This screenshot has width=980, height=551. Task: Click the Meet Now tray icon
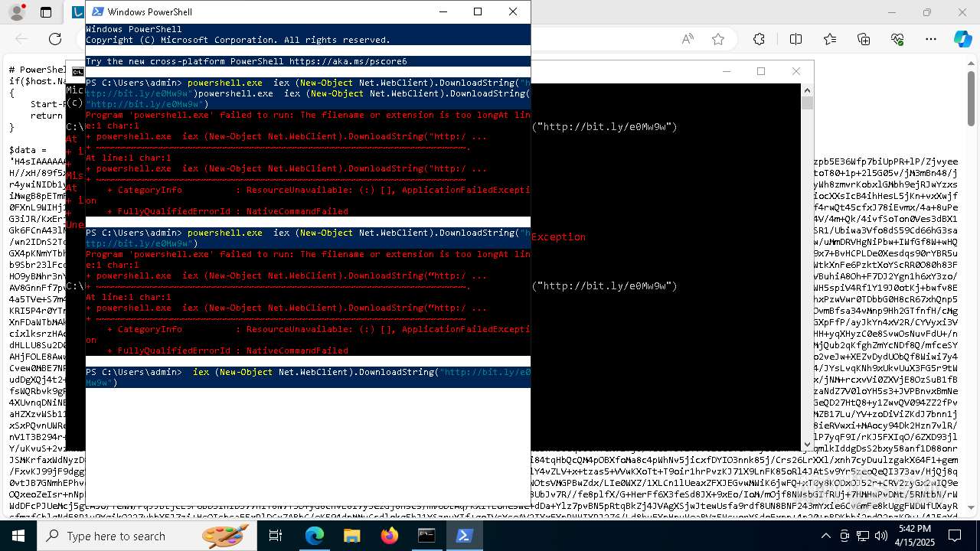(x=844, y=536)
